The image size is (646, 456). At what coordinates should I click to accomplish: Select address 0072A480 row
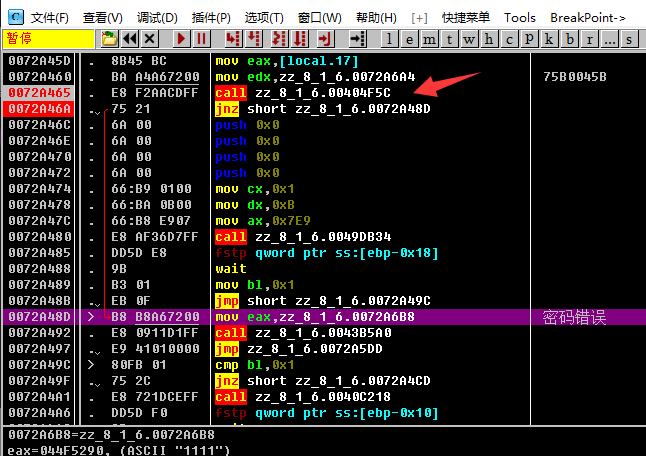tap(39, 237)
